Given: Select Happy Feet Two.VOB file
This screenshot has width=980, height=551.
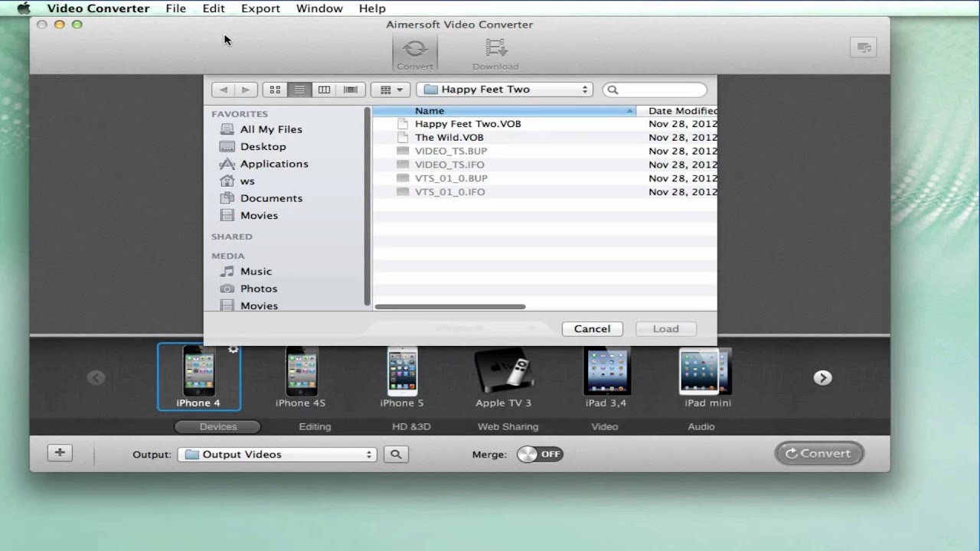Looking at the screenshot, I should [545, 124].
